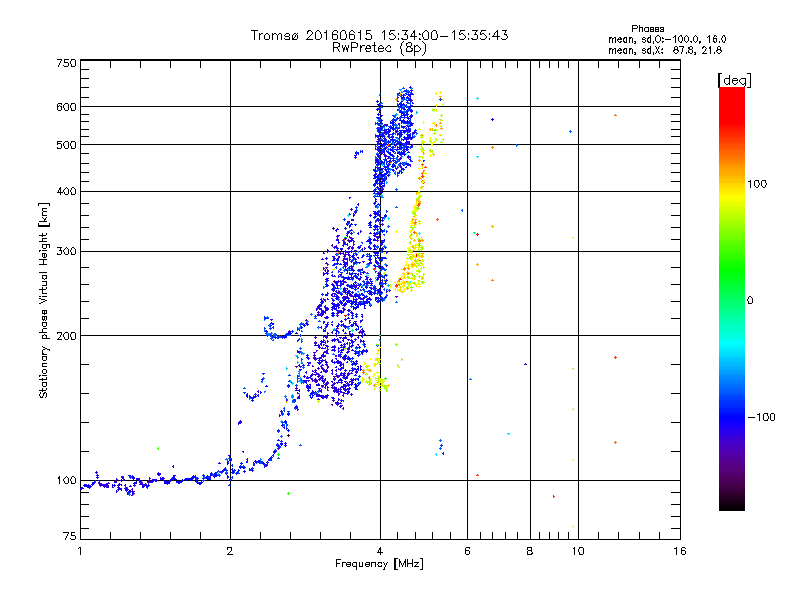This screenshot has width=800, height=600.
Task: Click the colorbar label '0'
Action: (x=749, y=301)
